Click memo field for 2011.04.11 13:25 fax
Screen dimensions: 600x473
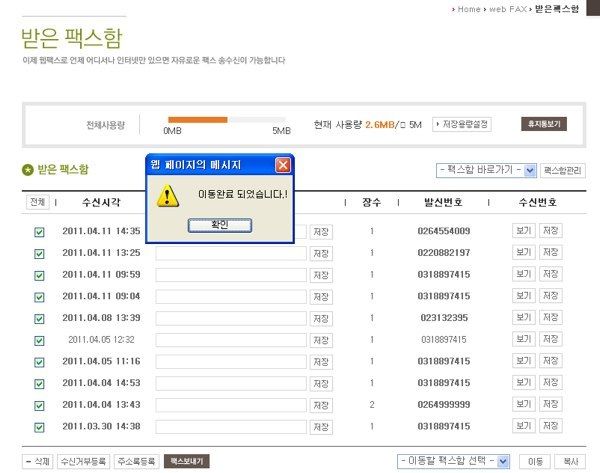(231, 254)
